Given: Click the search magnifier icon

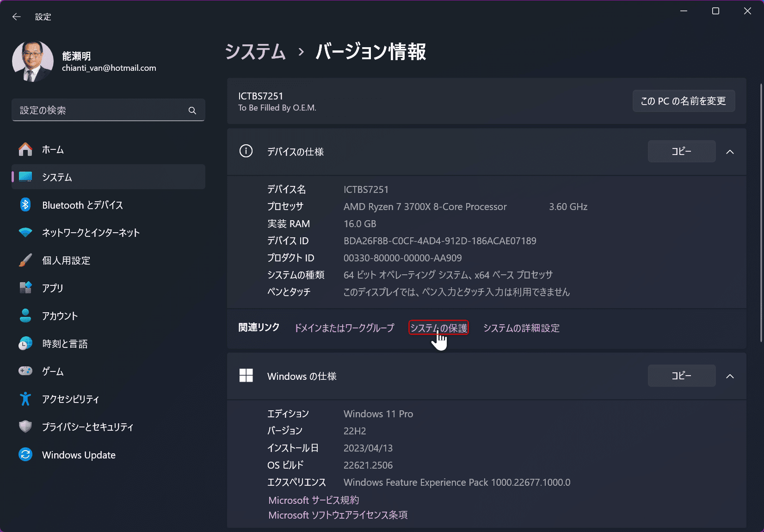Looking at the screenshot, I should coord(192,111).
